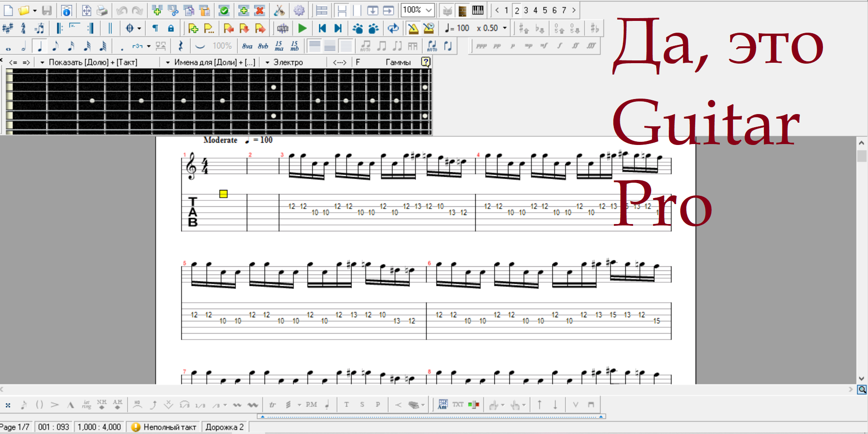Insert repeat open sign
The width and height of the screenshot is (868, 434).
59,28
